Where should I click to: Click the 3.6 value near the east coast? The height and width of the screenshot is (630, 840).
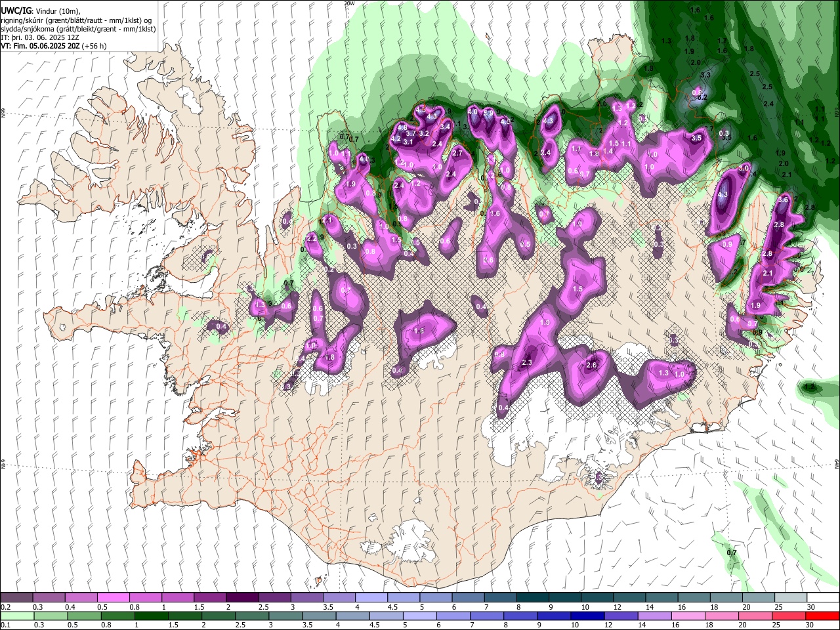coord(783,199)
